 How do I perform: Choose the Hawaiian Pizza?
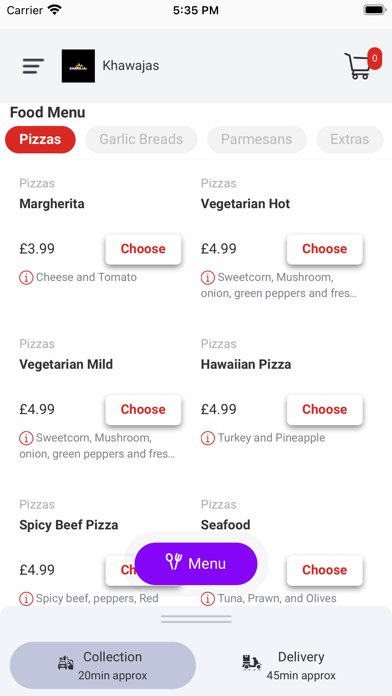point(325,410)
